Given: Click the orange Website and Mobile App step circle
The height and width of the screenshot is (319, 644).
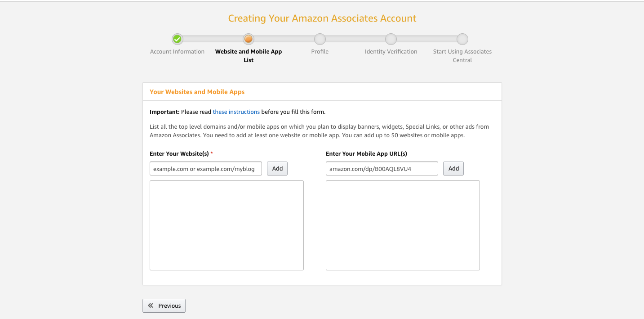Looking at the screenshot, I should pos(249,39).
